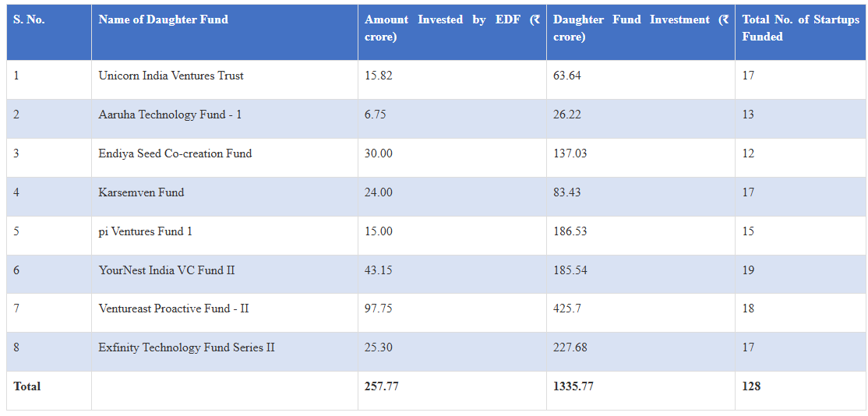Screen dimensions: 868x416
Task: Click 'Amount Invested by EDF' column header
Action: coord(452,28)
